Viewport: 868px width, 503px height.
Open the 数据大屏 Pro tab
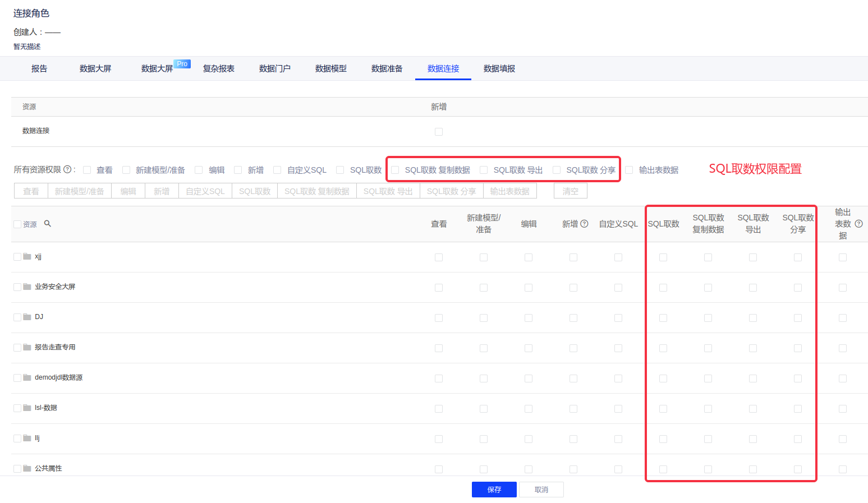tap(158, 68)
